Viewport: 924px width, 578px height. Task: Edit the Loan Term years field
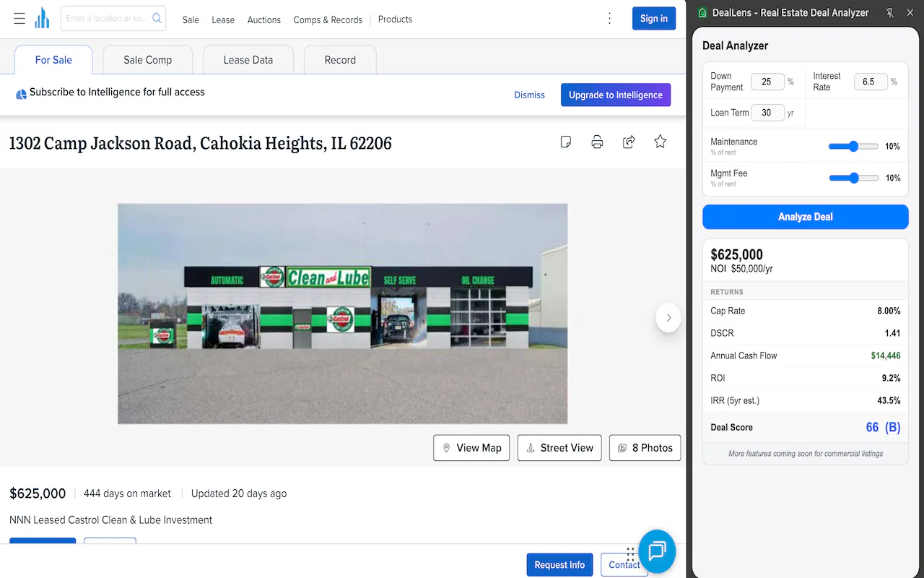click(x=767, y=113)
